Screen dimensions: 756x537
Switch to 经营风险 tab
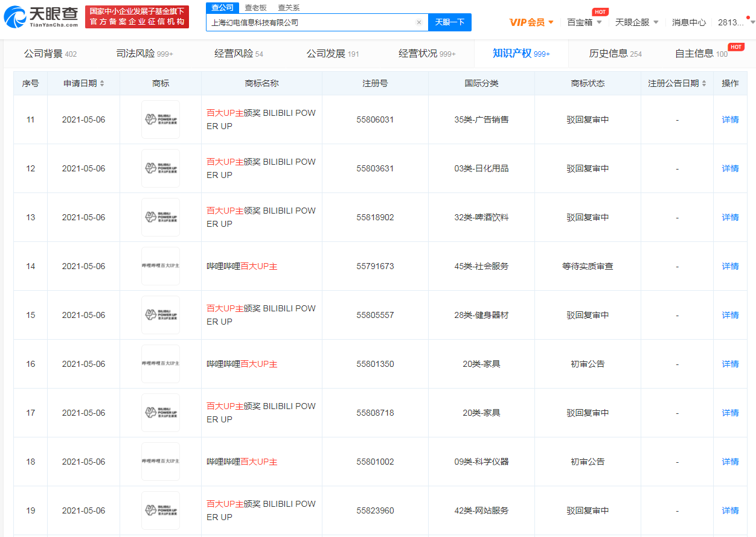pyautogui.click(x=239, y=54)
